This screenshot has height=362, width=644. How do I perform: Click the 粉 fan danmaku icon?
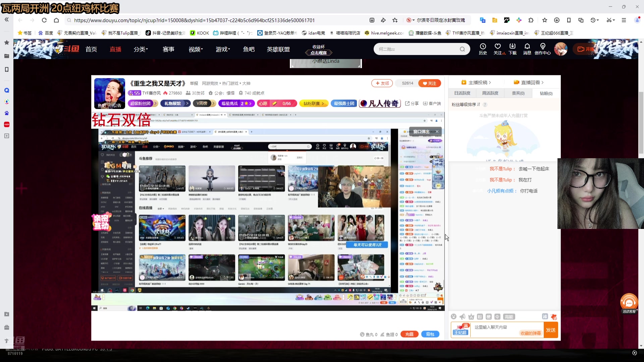click(480, 316)
